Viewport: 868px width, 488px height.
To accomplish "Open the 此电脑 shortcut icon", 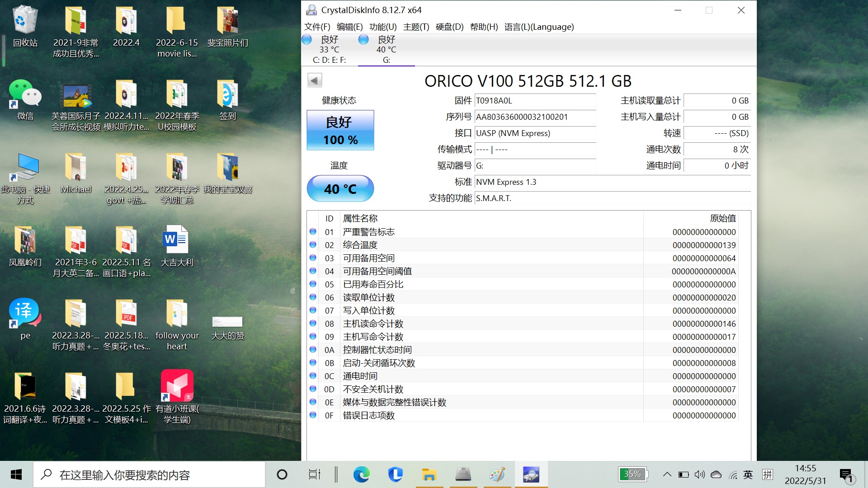I will [25, 178].
